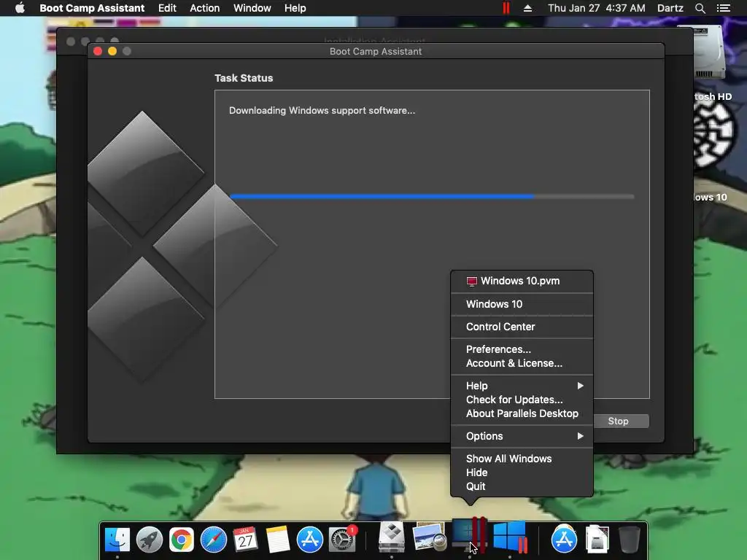This screenshot has width=747, height=560.
Task: Open Finder from the dock
Action: (x=117, y=540)
